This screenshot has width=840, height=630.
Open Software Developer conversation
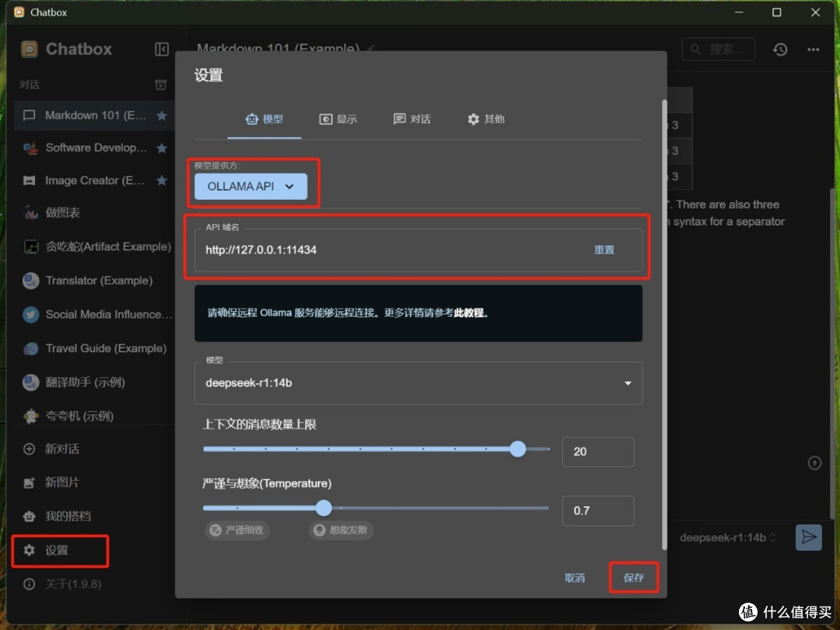click(95, 148)
